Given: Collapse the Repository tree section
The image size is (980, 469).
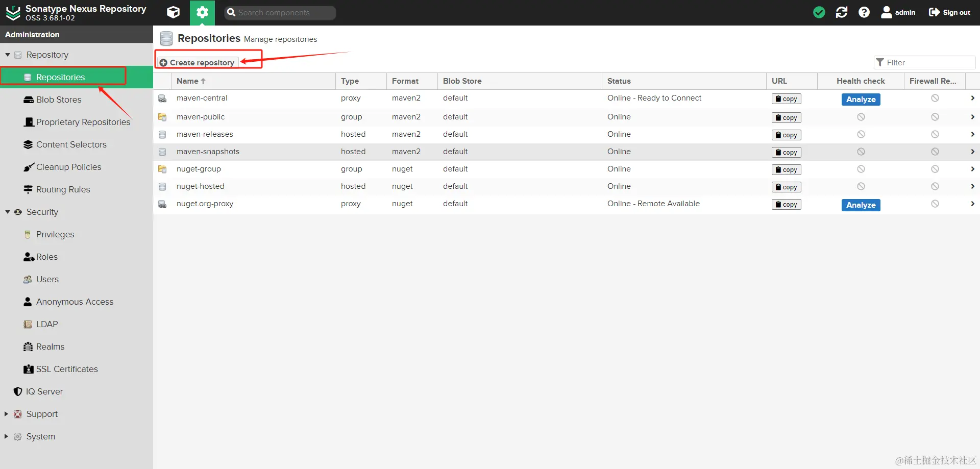Looking at the screenshot, I should coord(8,55).
